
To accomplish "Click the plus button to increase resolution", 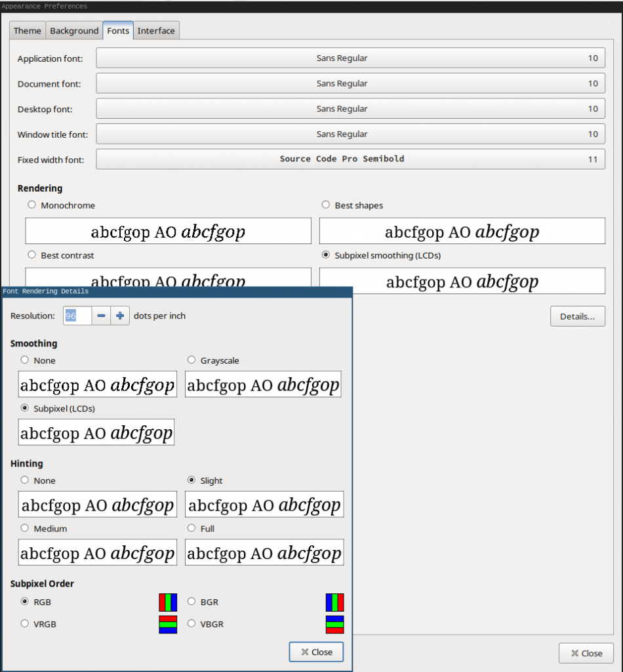I will (120, 316).
